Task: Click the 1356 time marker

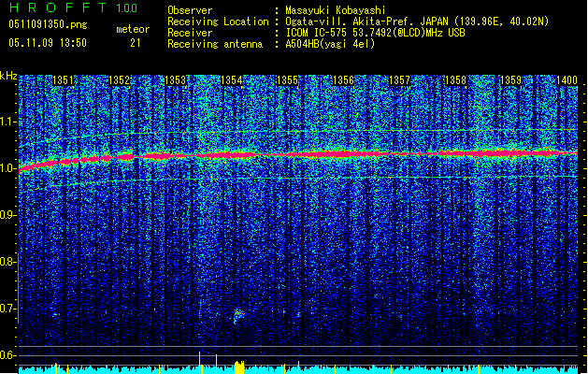Action: pos(343,80)
